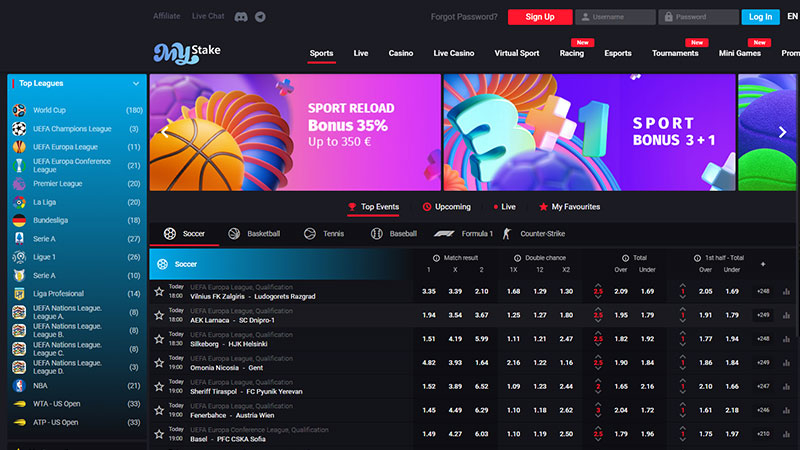This screenshot has height=450, width=800.
Task: Open the Forgot Password link
Action: (x=464, y=17)
